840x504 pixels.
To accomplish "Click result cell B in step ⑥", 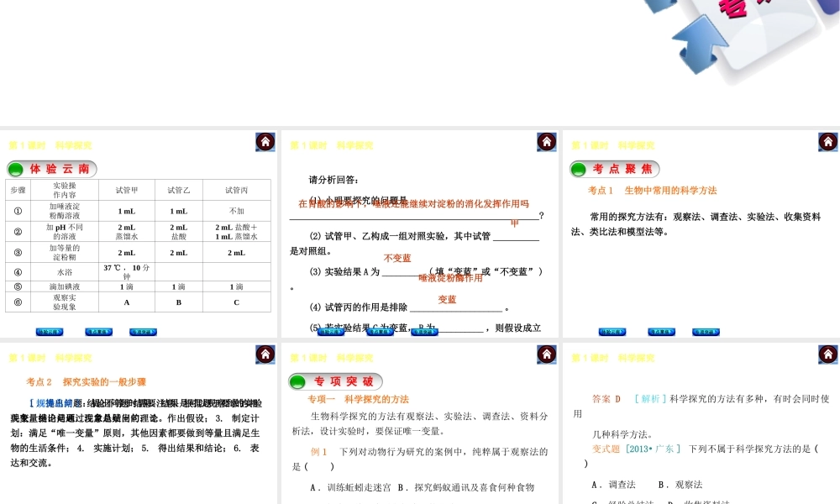I will [179, 302].
